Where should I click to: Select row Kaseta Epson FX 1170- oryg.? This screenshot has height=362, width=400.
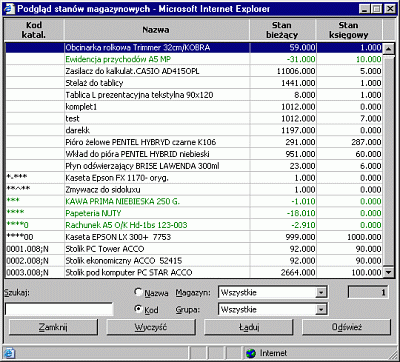[194, 178]
